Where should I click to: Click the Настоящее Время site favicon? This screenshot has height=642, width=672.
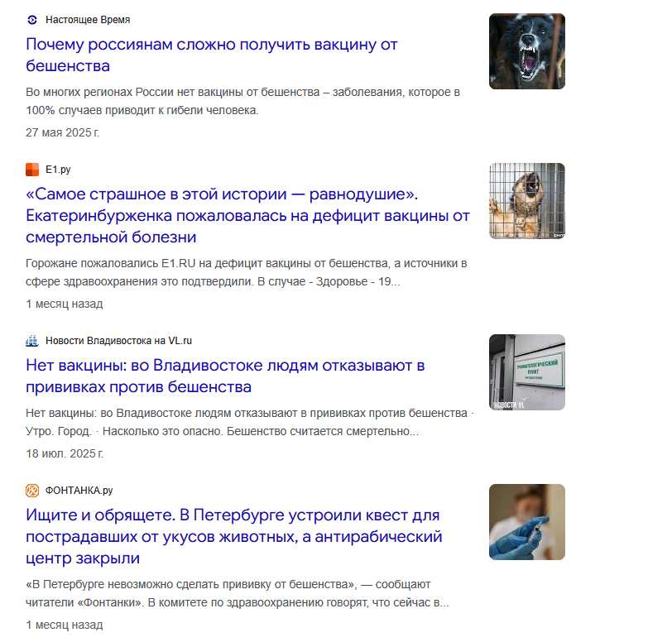point(32,20)
